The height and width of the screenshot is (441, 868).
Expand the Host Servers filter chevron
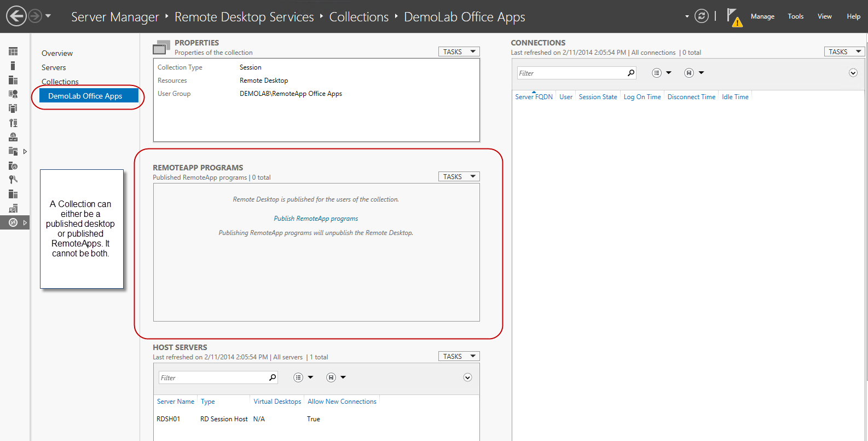(467, 377)
